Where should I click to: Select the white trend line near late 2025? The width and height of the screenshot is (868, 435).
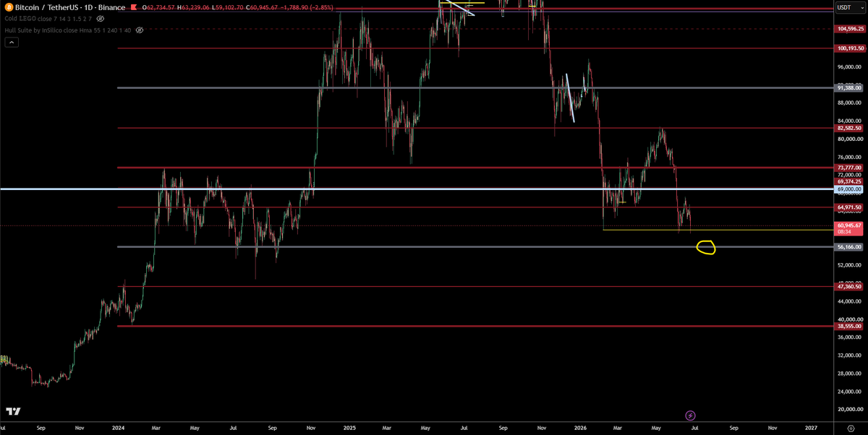tap(570, 98)
